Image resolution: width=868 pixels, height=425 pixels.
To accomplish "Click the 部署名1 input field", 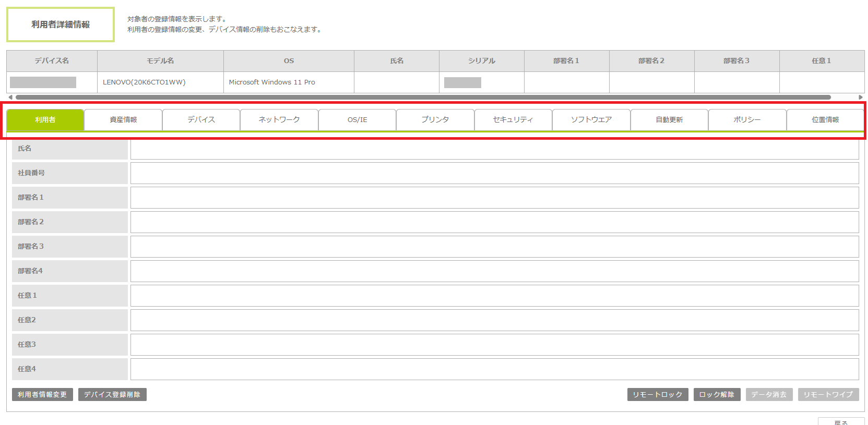I will (x=494, y=198).
